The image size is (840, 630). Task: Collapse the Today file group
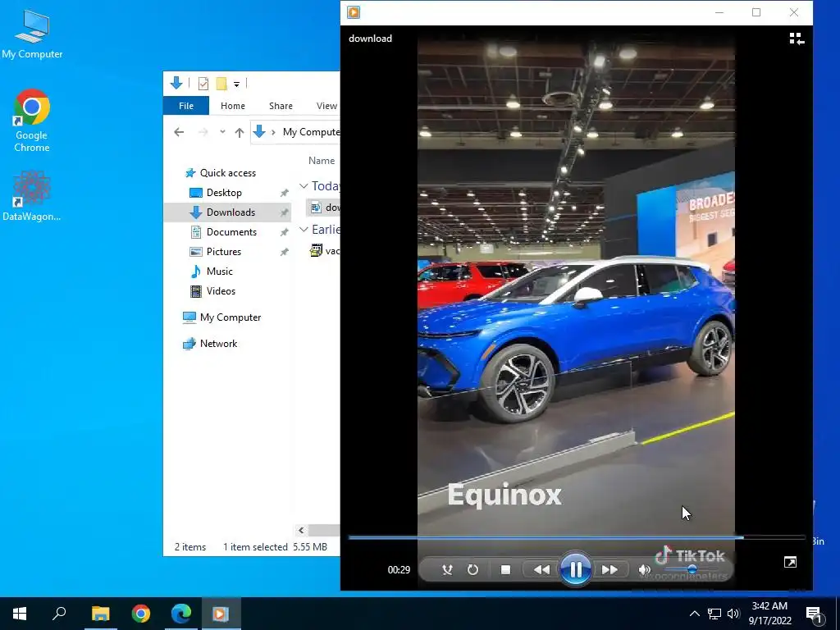(x=304, y=186)
